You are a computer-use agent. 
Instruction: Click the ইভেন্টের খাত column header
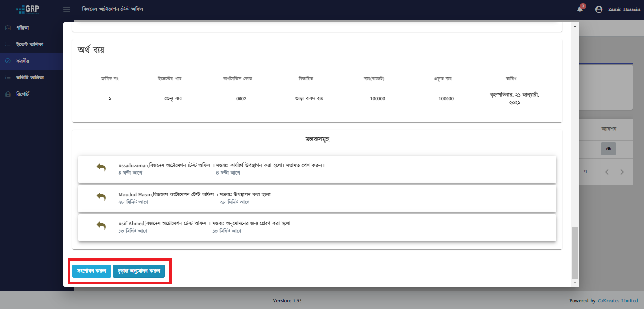click(170, 78)
